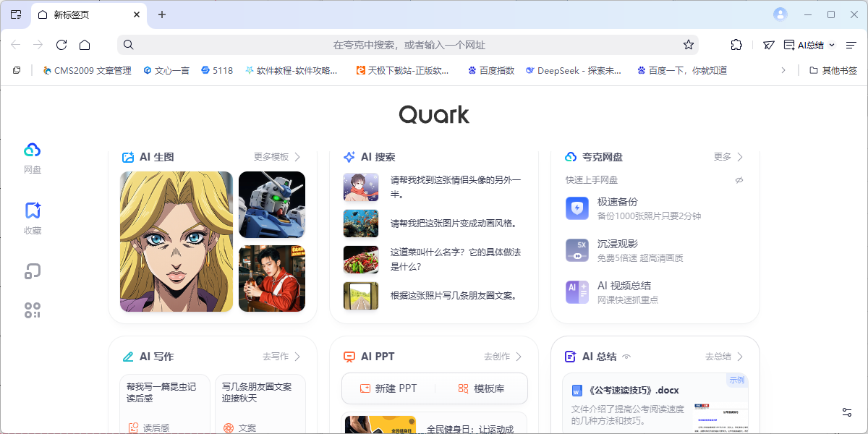Click the blonde anime portrait thumbnail
Viewport: 868px width, 434px height.
(x=176, y=242)
